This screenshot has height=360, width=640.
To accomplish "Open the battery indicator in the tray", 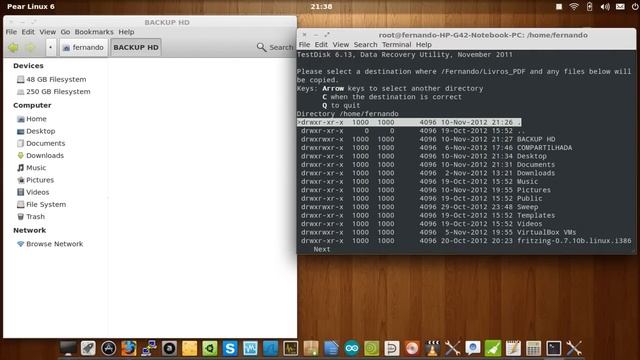I will click(x=589, y=7).
